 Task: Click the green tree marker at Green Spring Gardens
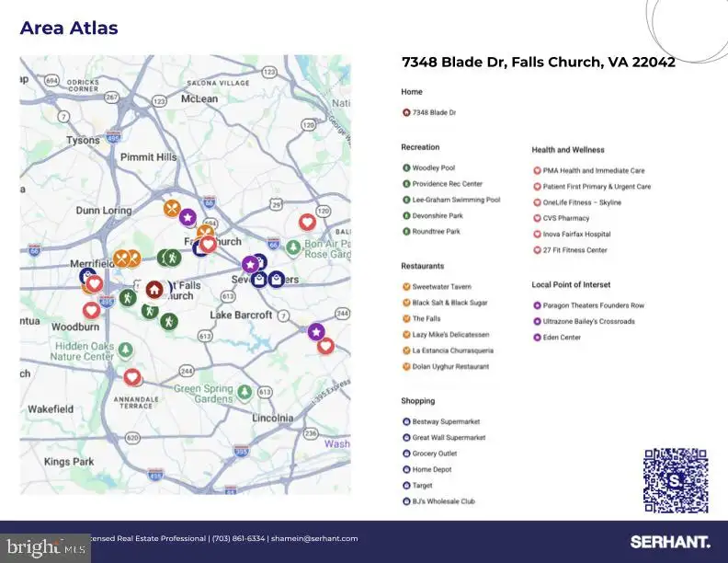(245, 393)
